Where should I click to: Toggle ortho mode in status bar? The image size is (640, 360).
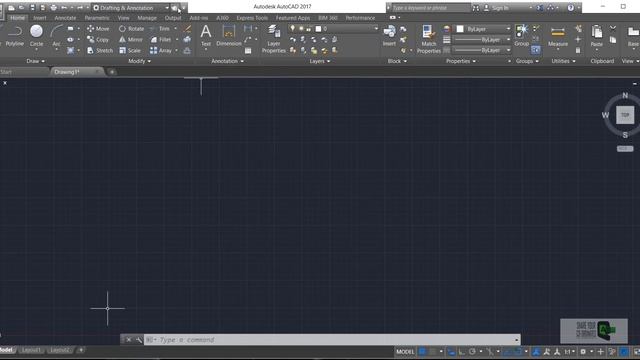tap(462, 351)
